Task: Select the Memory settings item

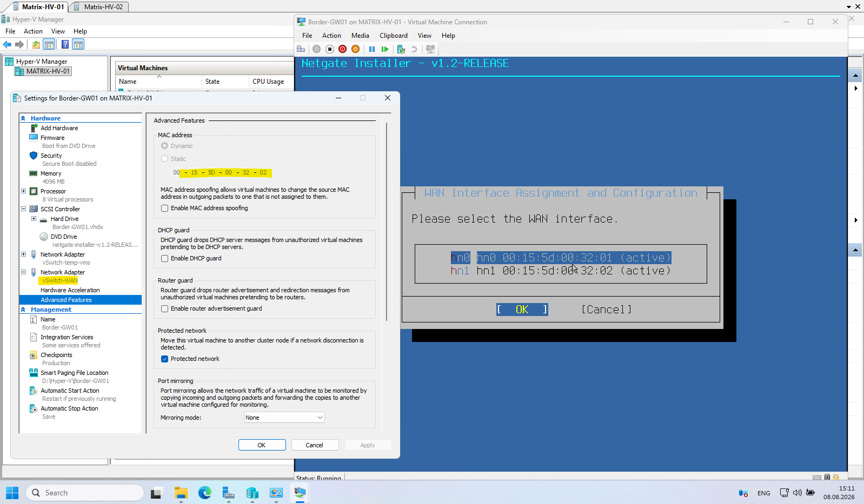Action: [x=51, y=173]
